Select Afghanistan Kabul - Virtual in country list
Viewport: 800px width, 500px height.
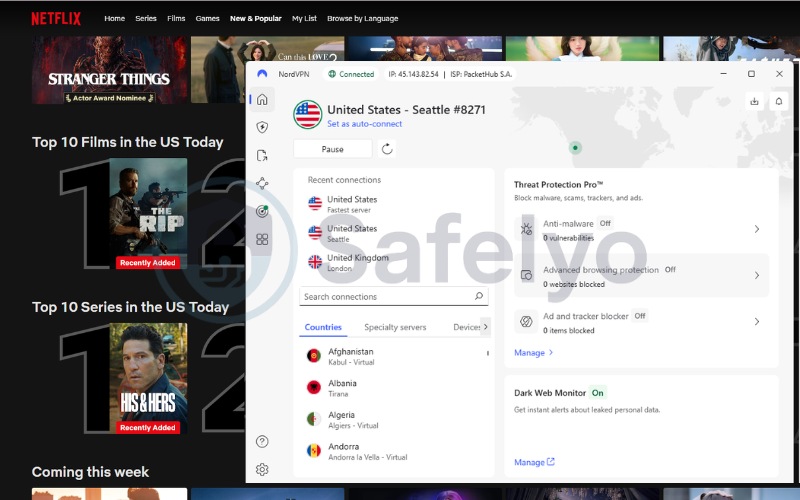coord(393,356)
